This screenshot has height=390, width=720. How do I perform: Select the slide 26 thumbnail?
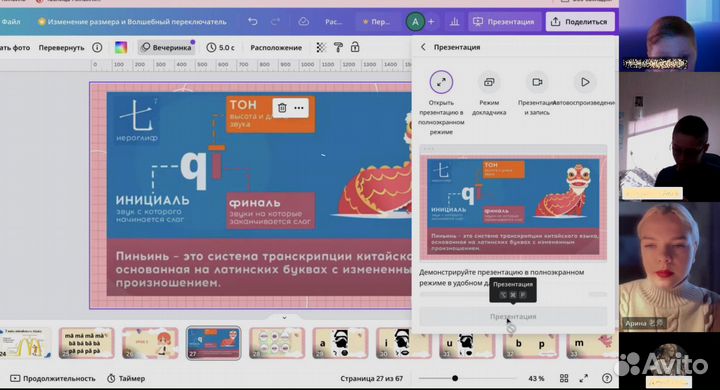pyautogui.click(x=150, y=343)
